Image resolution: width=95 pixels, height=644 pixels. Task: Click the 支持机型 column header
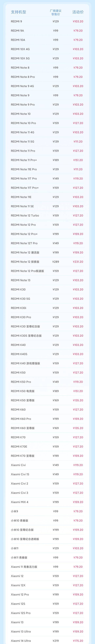click(x=18, y=12)
